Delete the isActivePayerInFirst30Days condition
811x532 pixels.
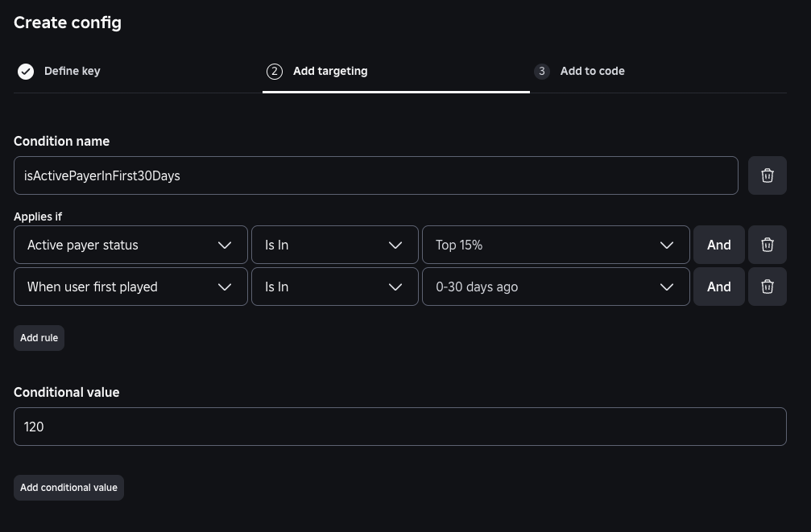coord(767,175)
